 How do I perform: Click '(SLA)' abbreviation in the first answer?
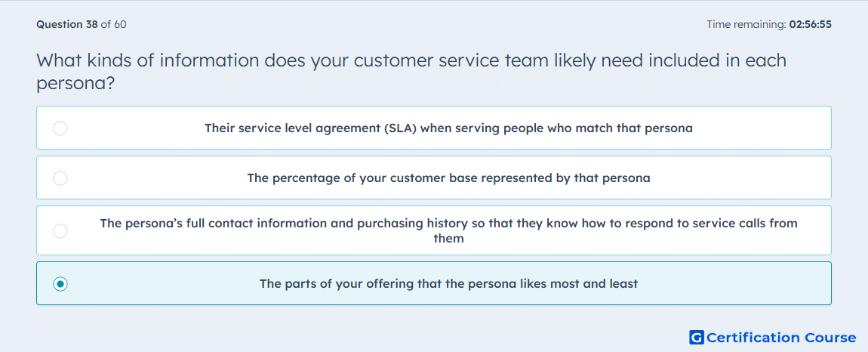(401, 128)
